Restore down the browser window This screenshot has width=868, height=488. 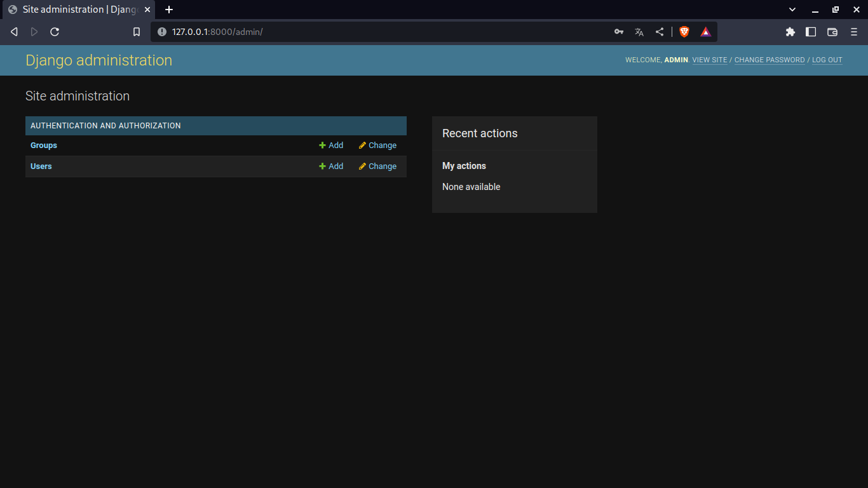coord(836,10)
